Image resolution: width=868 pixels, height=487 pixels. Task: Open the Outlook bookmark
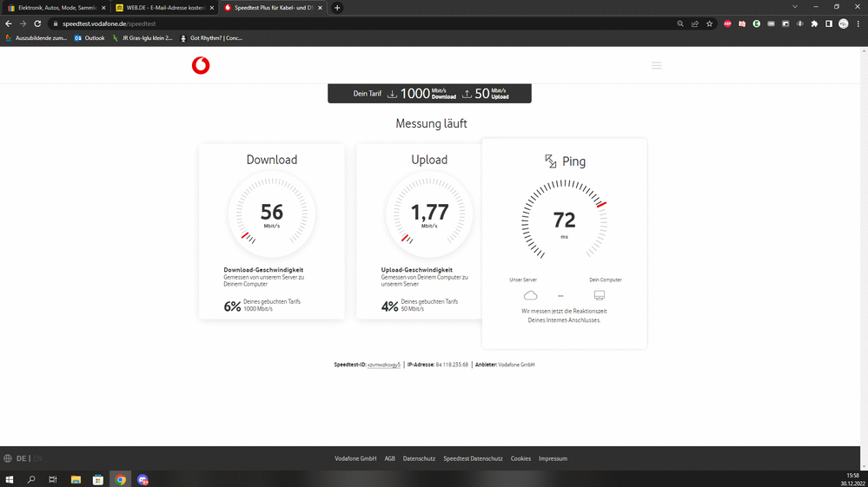[89, 38]
